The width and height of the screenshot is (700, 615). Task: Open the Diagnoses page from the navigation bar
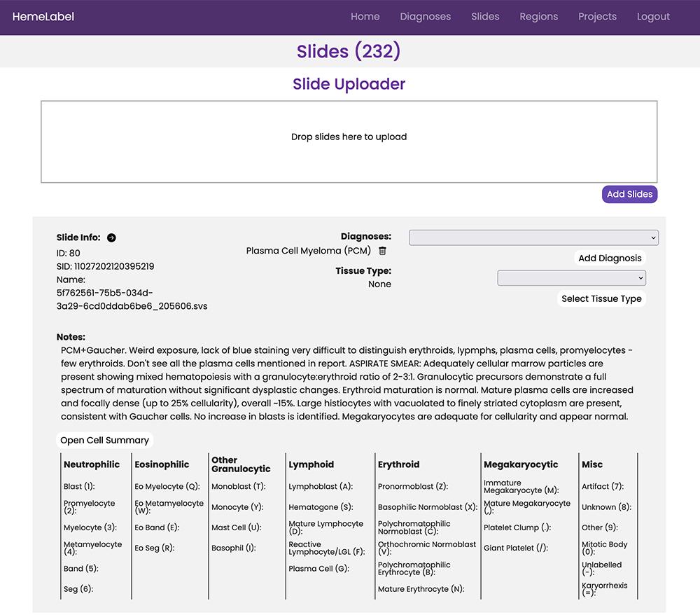click(425, 16)
